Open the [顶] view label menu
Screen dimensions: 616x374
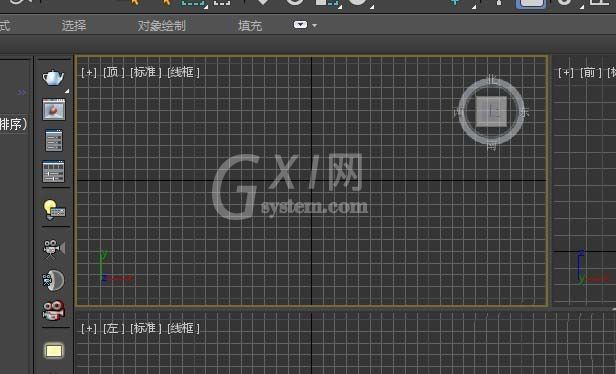114,72
